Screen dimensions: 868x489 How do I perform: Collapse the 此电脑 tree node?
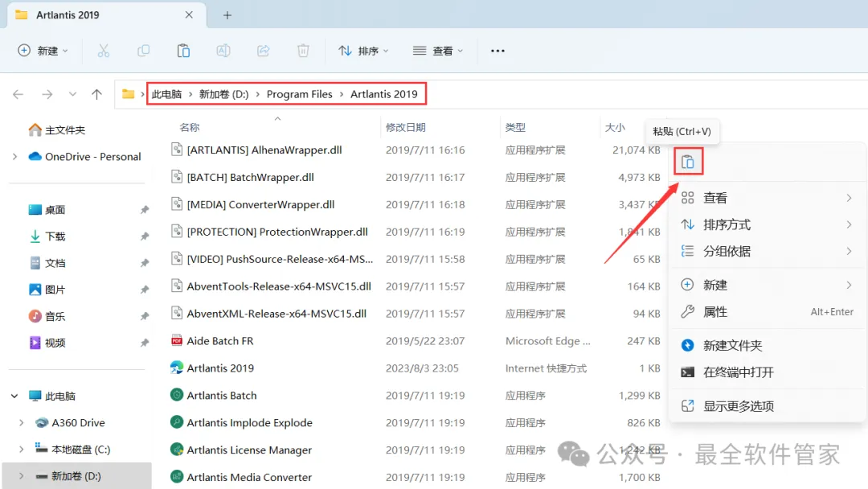15,396
